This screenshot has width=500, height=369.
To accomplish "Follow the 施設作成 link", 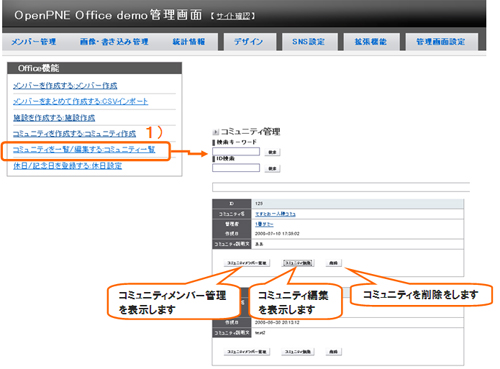I will [x=54, y=118].
